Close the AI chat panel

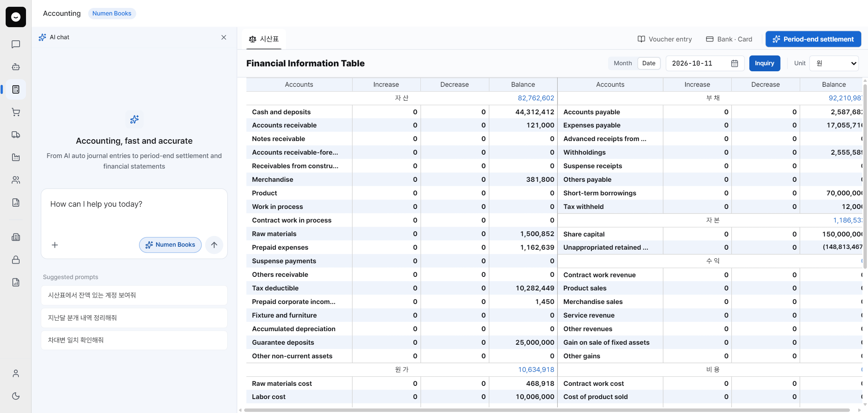(x=224, y=37)
